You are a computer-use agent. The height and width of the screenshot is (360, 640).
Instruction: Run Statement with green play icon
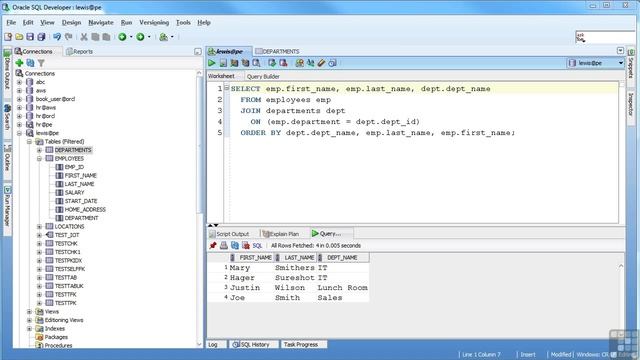(x=211, y=63)
